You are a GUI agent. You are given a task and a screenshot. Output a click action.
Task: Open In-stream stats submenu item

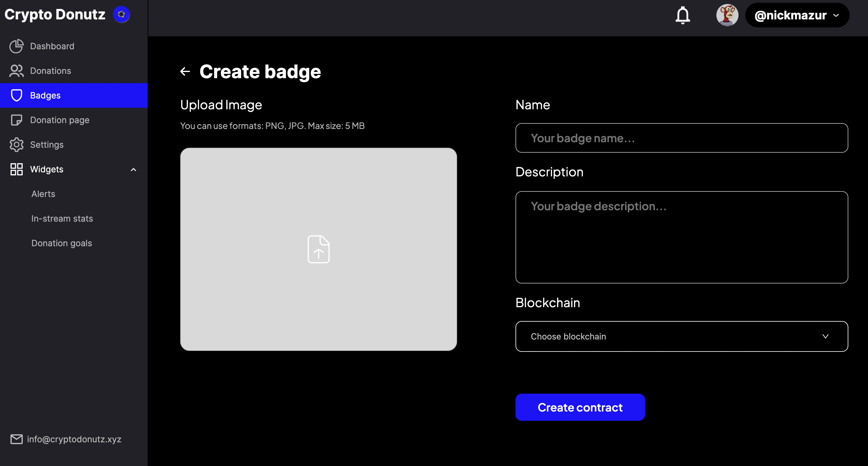tap(62, 219)
